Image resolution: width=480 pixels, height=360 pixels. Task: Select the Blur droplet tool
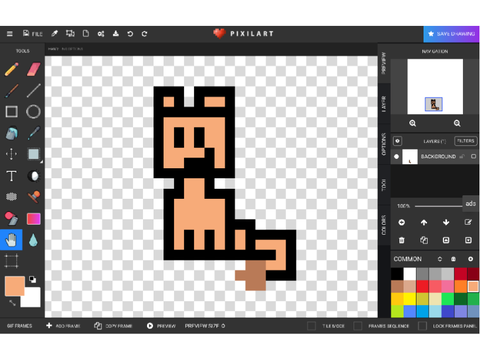pos(33,240)
